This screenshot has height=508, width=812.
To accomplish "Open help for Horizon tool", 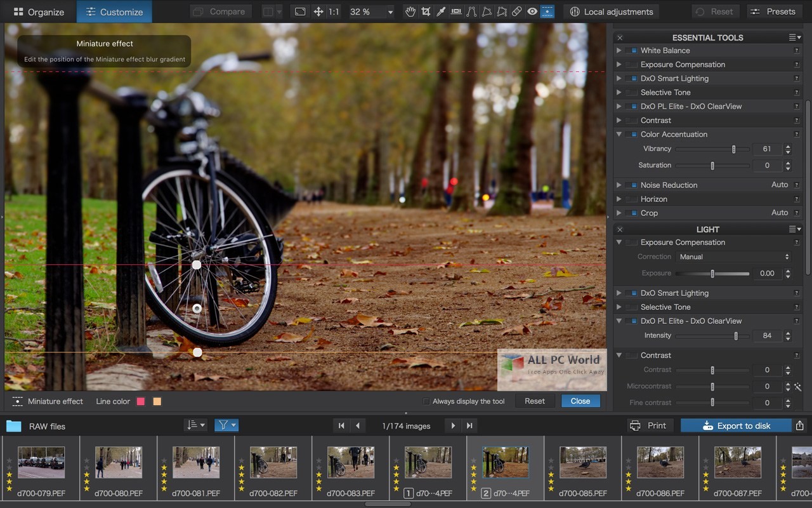I will pyautogui.click(x=796, y=199).
